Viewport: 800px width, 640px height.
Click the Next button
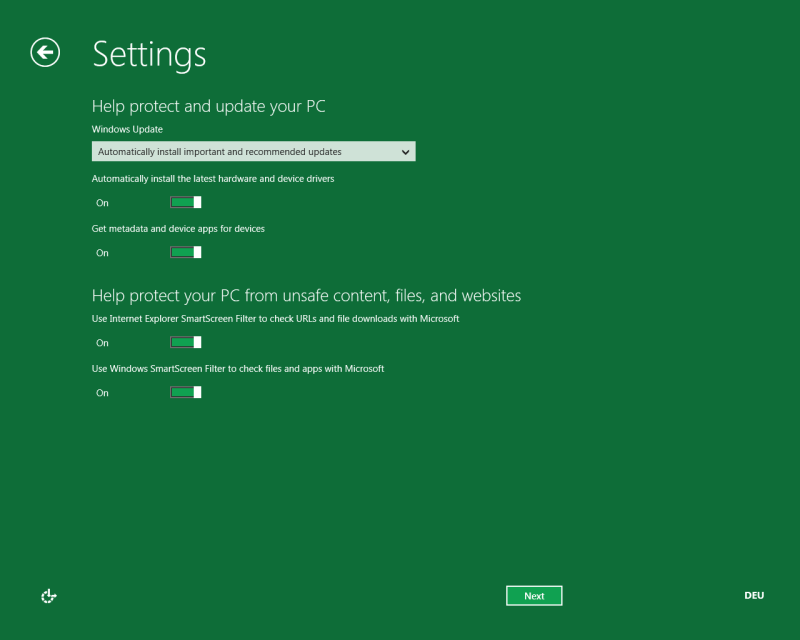tap(534, 596)
